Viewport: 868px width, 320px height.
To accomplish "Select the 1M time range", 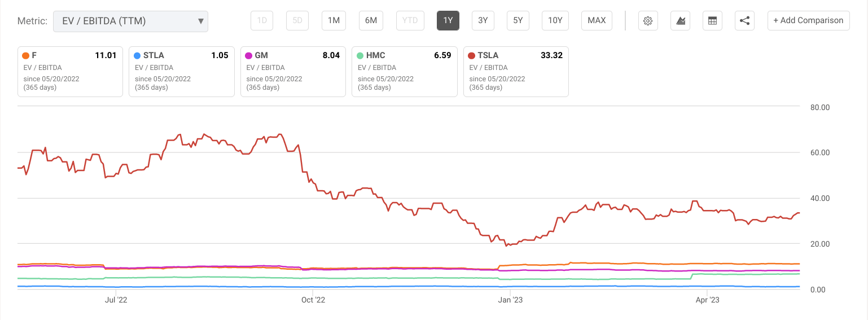I will (334, 21).
